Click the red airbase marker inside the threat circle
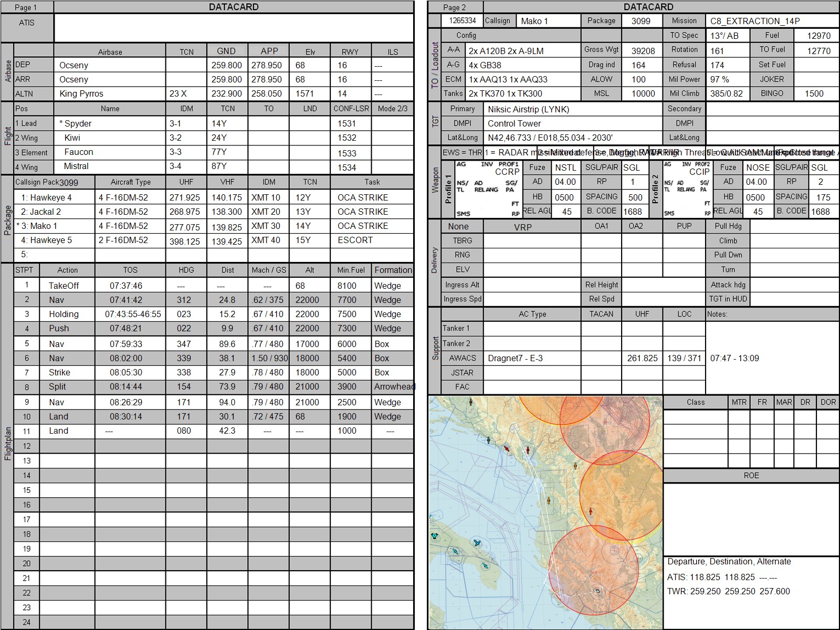Screen dimensions: 840x630 (x=590, y=511)
